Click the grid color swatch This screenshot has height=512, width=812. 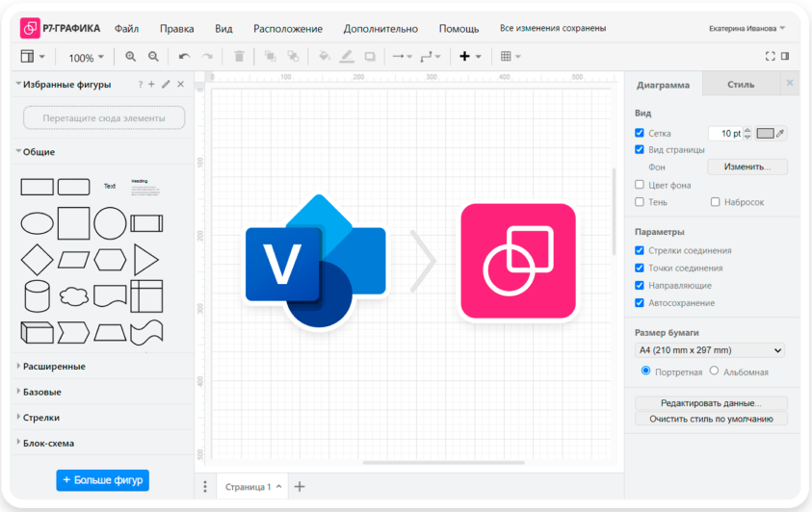[x=766, y=134]
